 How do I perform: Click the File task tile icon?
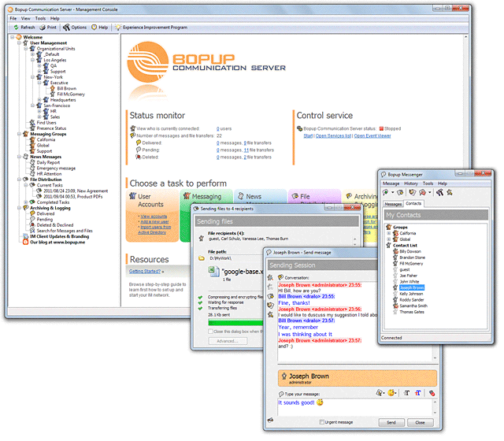[295, 196]
